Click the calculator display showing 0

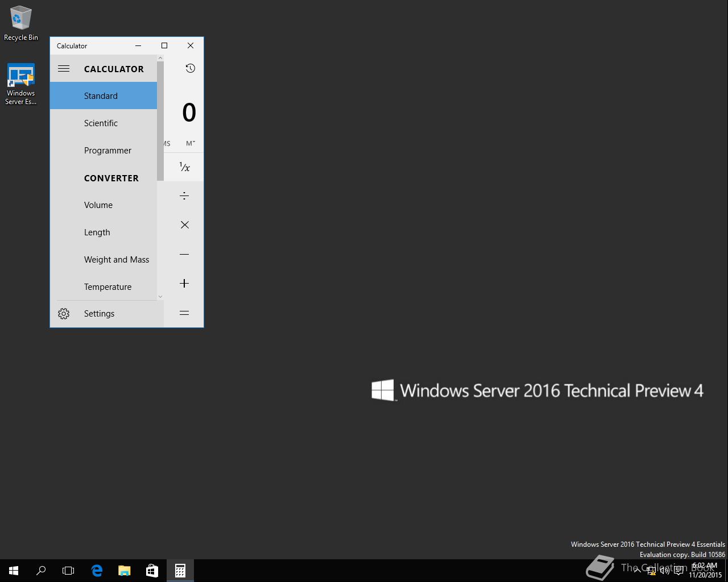point(189,113)
